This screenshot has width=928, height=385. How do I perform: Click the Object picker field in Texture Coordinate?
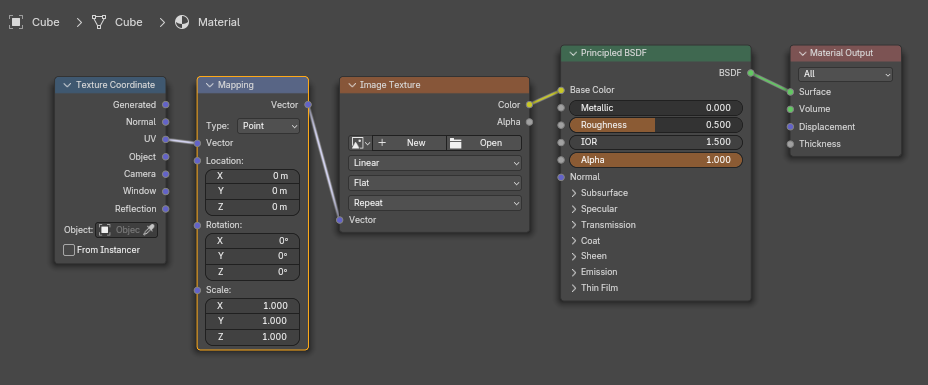pyautogui.click(x=127, y=230)
